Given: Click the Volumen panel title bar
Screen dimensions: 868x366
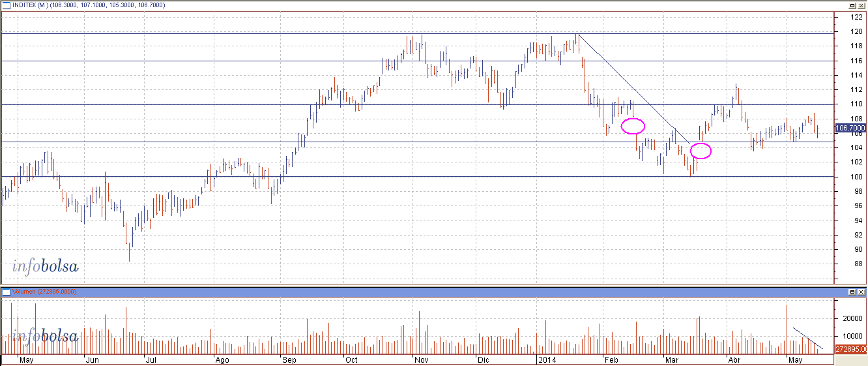Looking at the screenshot, I should pos(391,291).
